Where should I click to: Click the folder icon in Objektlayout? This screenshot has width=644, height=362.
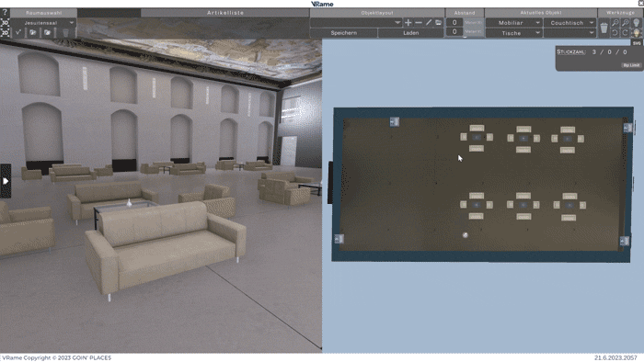[438, 23]
